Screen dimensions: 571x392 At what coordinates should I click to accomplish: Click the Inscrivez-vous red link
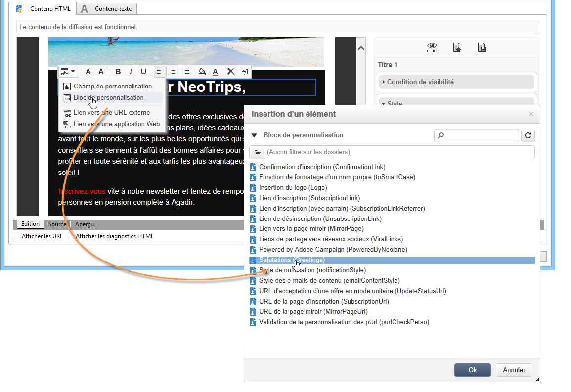(x=82, y=191)
